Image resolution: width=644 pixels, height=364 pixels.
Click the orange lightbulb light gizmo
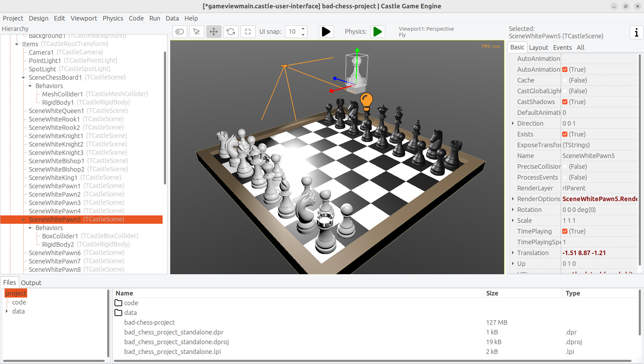[x=366, y=102]
